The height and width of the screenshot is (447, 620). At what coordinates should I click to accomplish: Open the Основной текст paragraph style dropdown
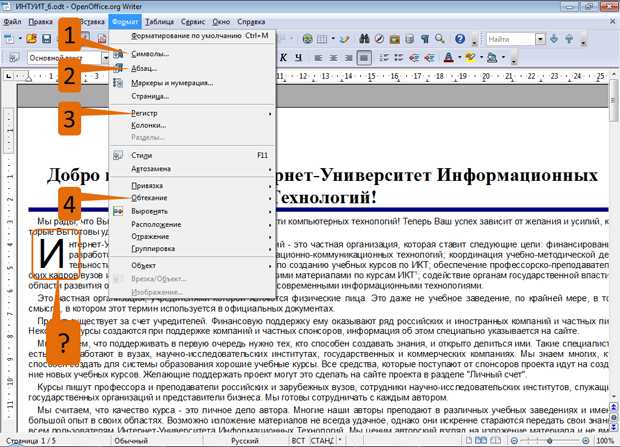(x=106, y=58)
